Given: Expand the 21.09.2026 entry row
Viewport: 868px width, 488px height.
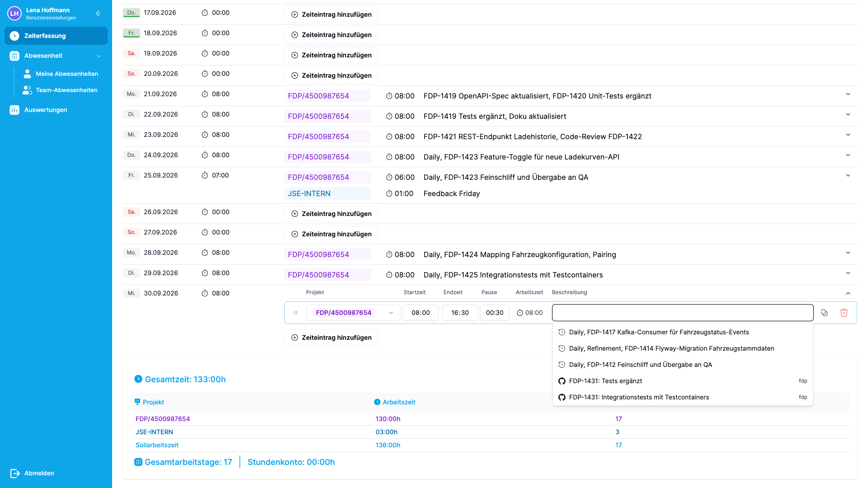Looking at the screenshot, I should 848,94.
